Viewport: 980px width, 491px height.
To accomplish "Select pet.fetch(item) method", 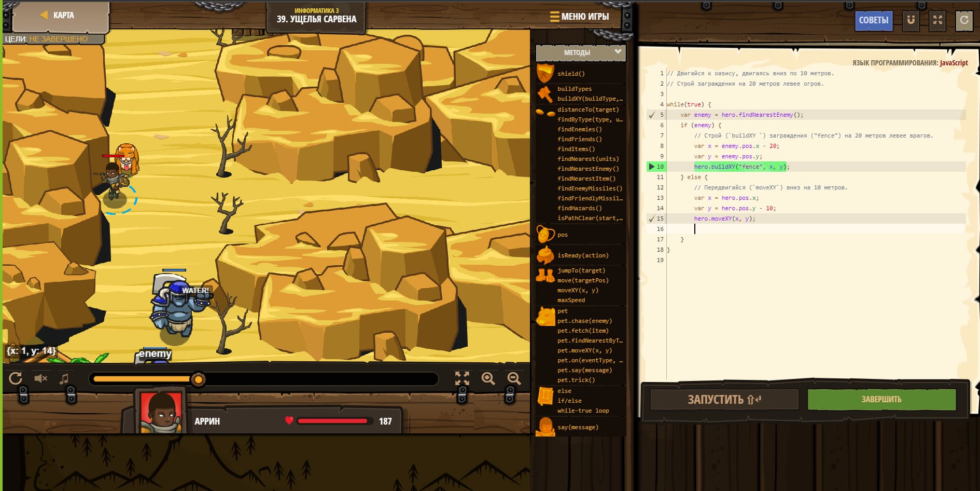I will pyautogui.click(x=583, y=331).
